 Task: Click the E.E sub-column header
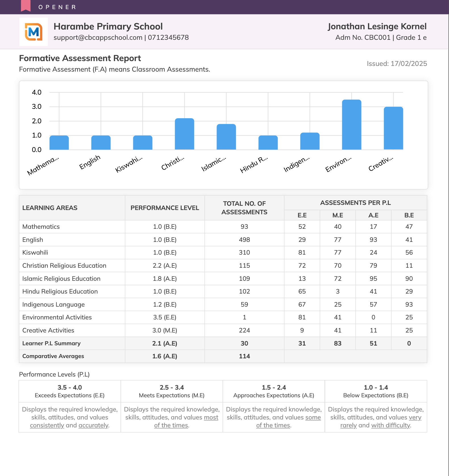(302, 215)
